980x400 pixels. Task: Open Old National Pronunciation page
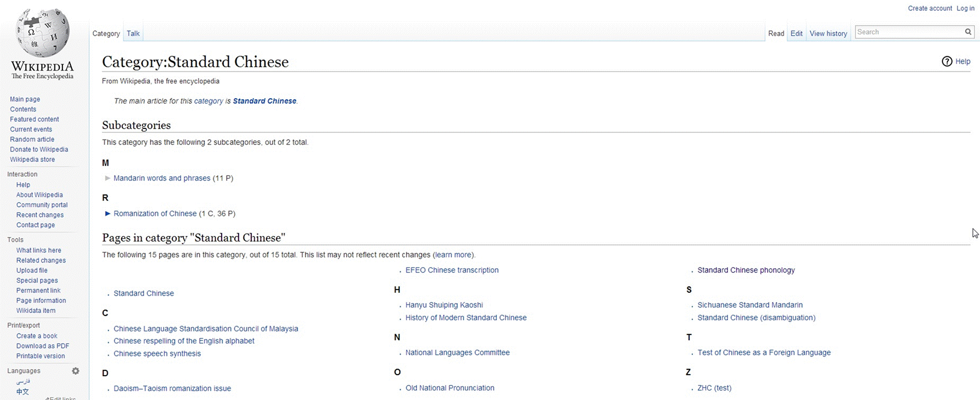[x=450, y=388]
